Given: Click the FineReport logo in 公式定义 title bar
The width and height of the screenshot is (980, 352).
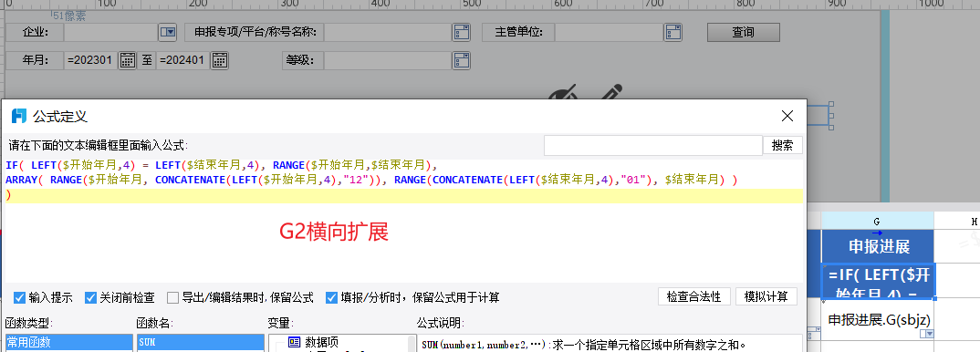Looking at the screenshot, I should click(19, 116).
